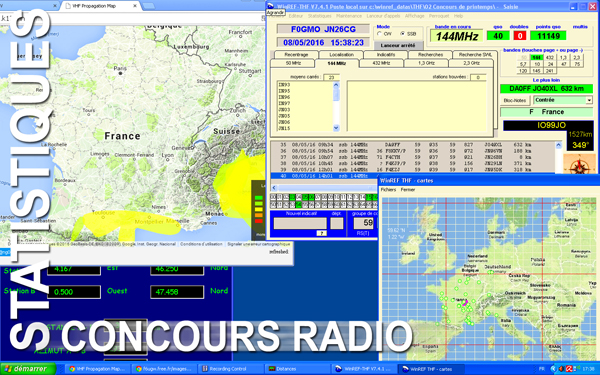Click the red antivirus tray icon

(569, 369)
